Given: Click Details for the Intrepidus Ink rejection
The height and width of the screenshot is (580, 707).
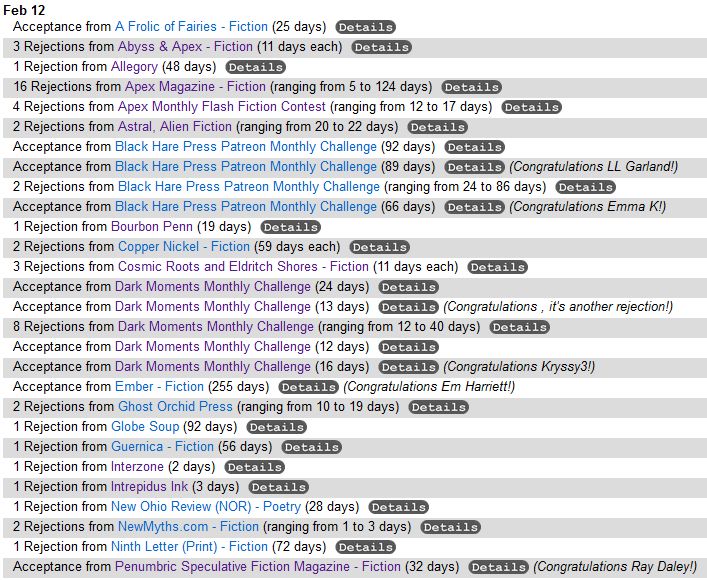Looking at the screenshot, I should [279, 487].
